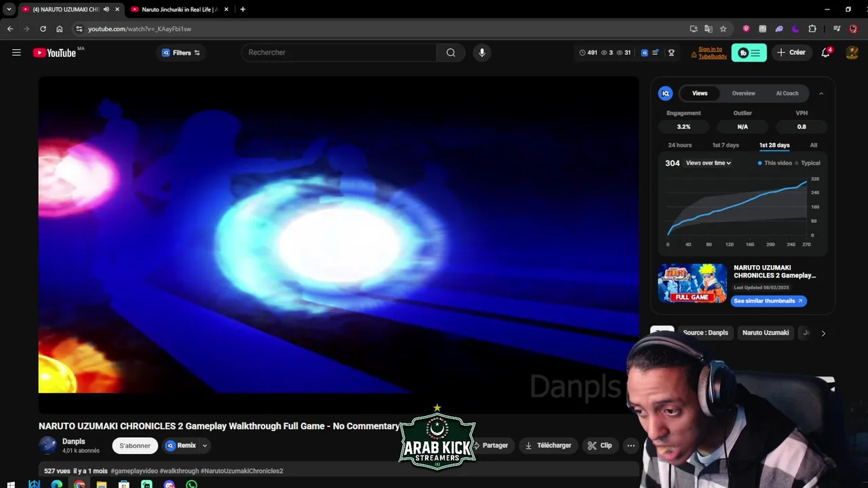Start voice search with the microphone icon
Viewport: 868px width, 488px height.
click(x=481, y=52)
